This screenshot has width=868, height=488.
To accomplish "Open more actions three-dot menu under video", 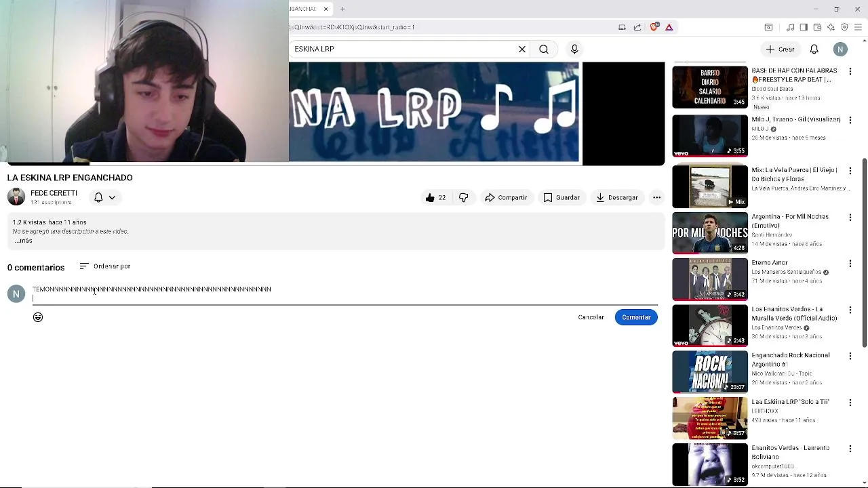I will click(x=656, y=197).
